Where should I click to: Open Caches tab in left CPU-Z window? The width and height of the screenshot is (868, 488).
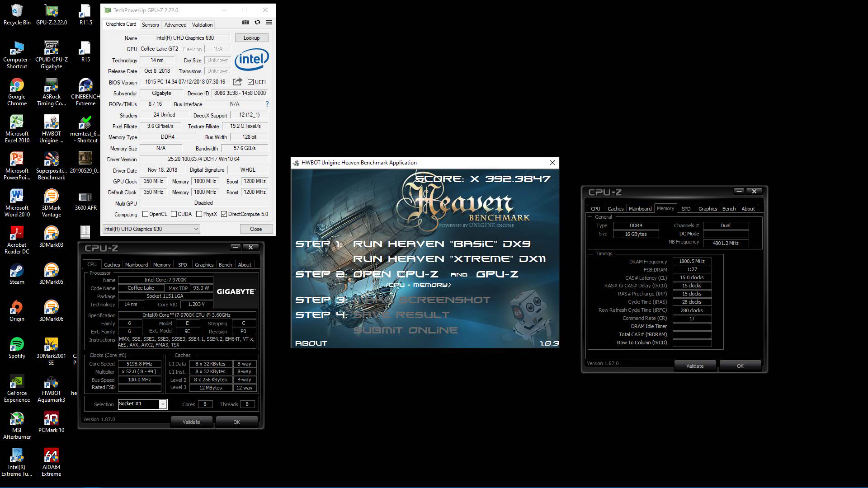coord(112,265)
